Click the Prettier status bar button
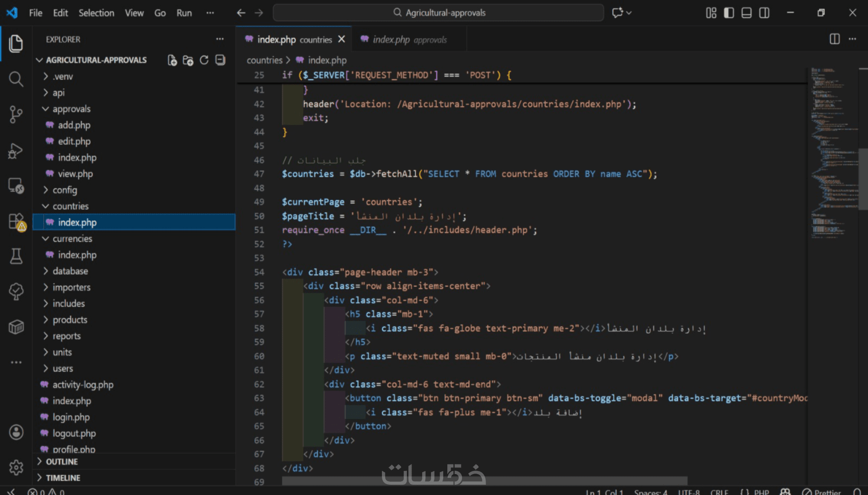 pos(822,492)
